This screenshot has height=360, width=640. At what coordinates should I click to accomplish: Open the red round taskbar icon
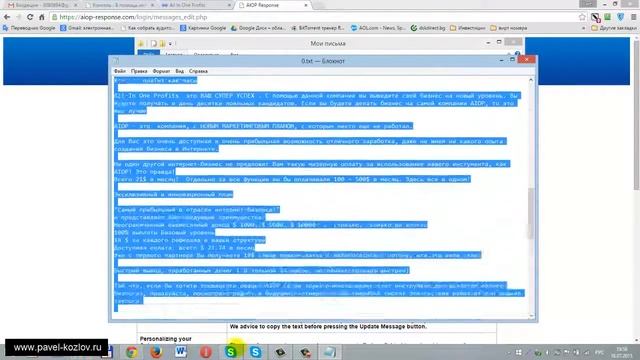[206, 352]
